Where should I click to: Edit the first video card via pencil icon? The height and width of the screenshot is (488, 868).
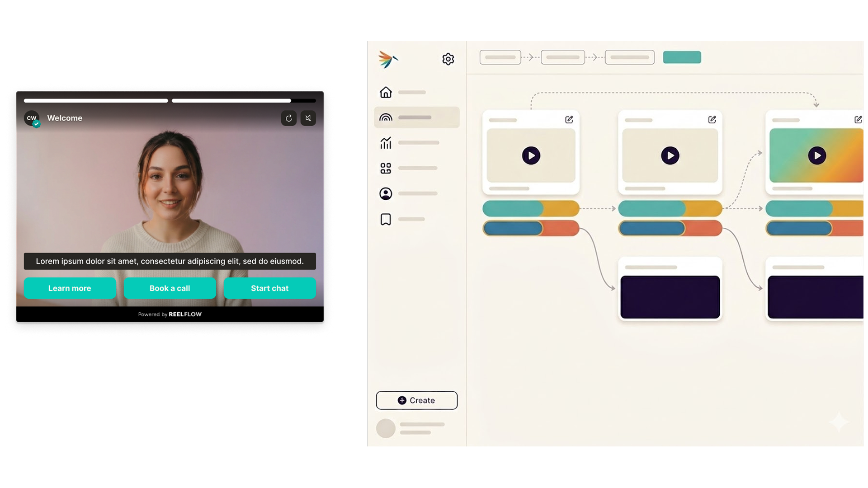pyautogui.click(x=569, y=120)
